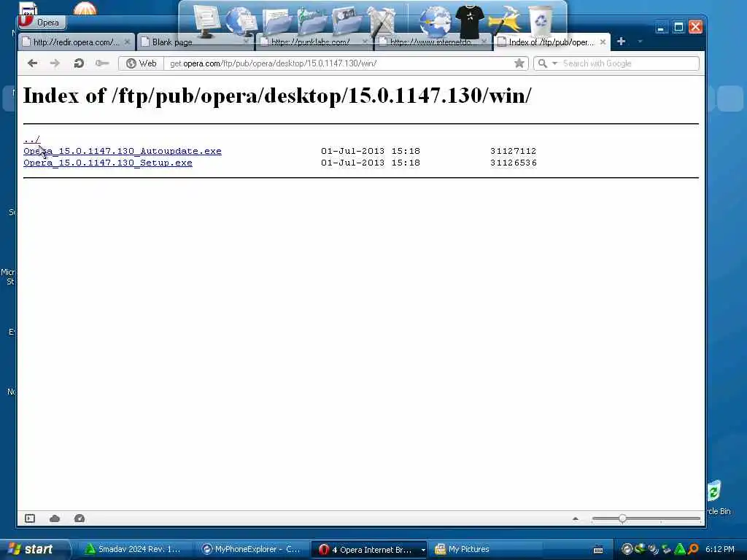Minimize the Opera window

click(x=660, y=27)
